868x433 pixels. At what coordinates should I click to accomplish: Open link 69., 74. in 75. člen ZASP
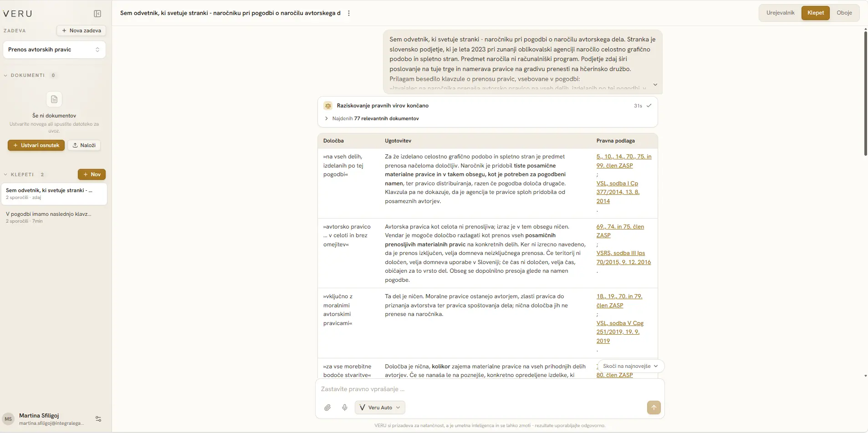coord(620,231)
